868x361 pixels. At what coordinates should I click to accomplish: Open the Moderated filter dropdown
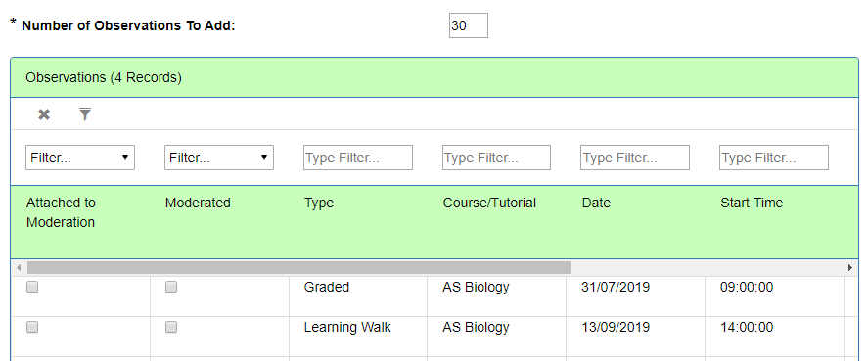click(219, 158)
